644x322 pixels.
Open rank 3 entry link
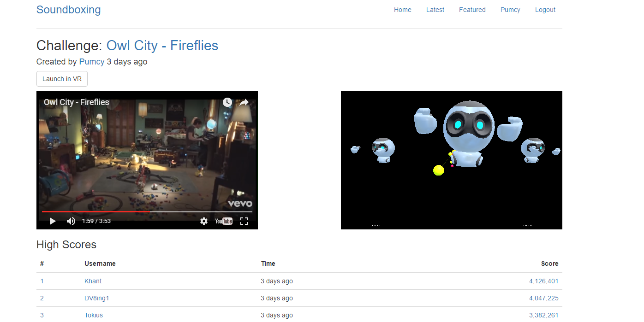42,315
